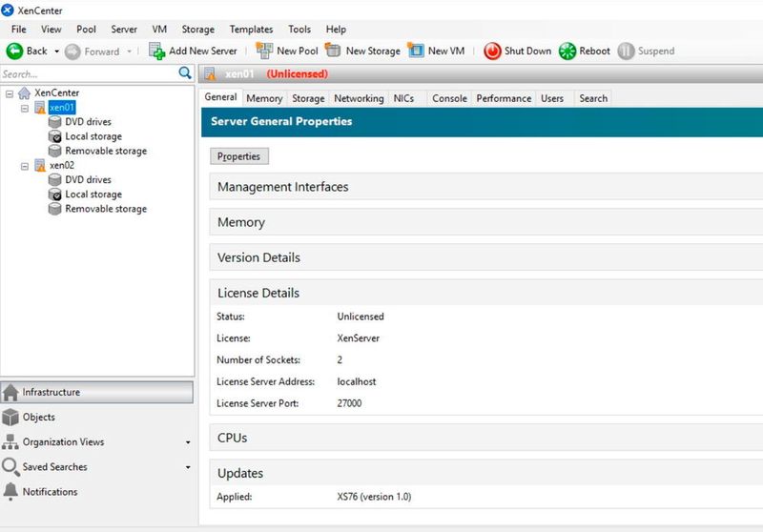Open the File menu
The width and height of the screenshot is (763, 532).
pyautogui.click(x=19, y=30)
